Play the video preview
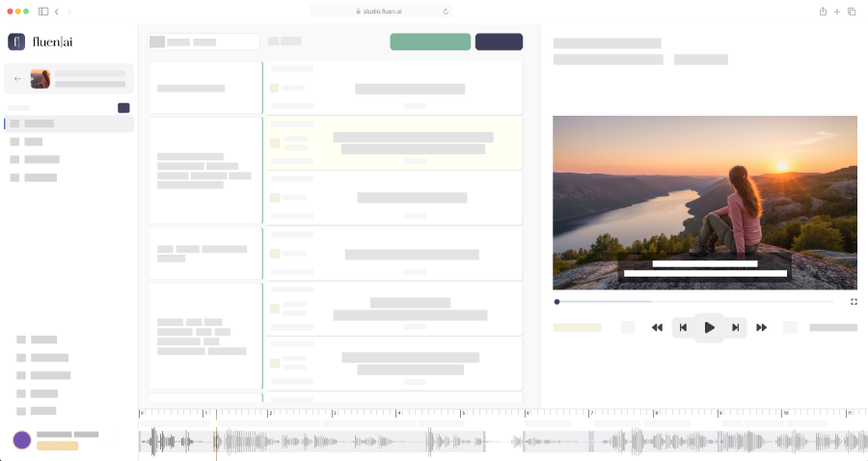The height and width of the screenshot is (461, 868). point(709,328)
